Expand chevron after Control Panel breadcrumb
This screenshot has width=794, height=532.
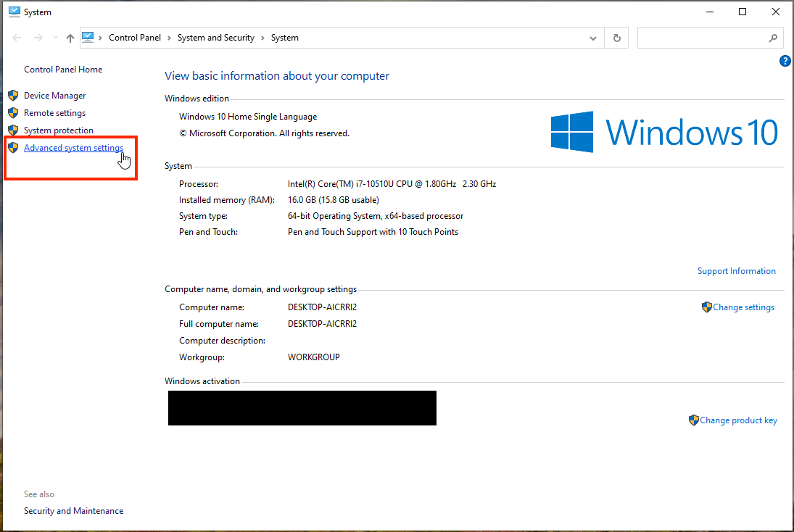coord(169,38)
